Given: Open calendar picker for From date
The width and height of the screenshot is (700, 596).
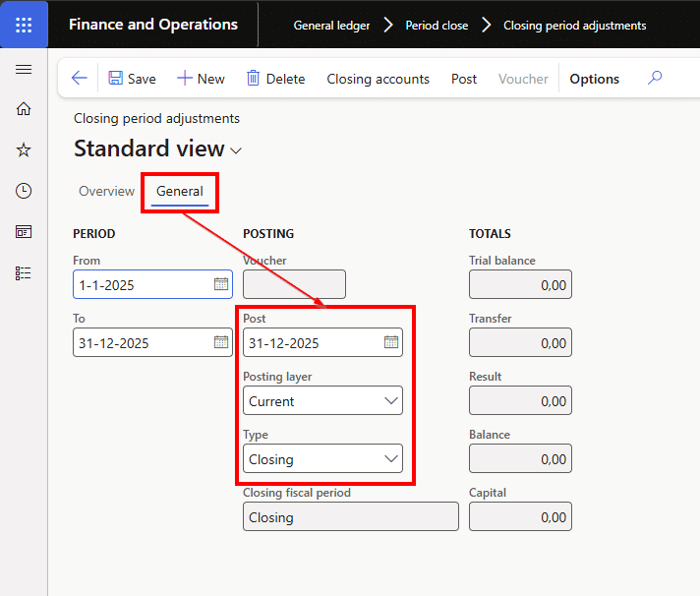Looking at the screenshot, I should point(221,284).
